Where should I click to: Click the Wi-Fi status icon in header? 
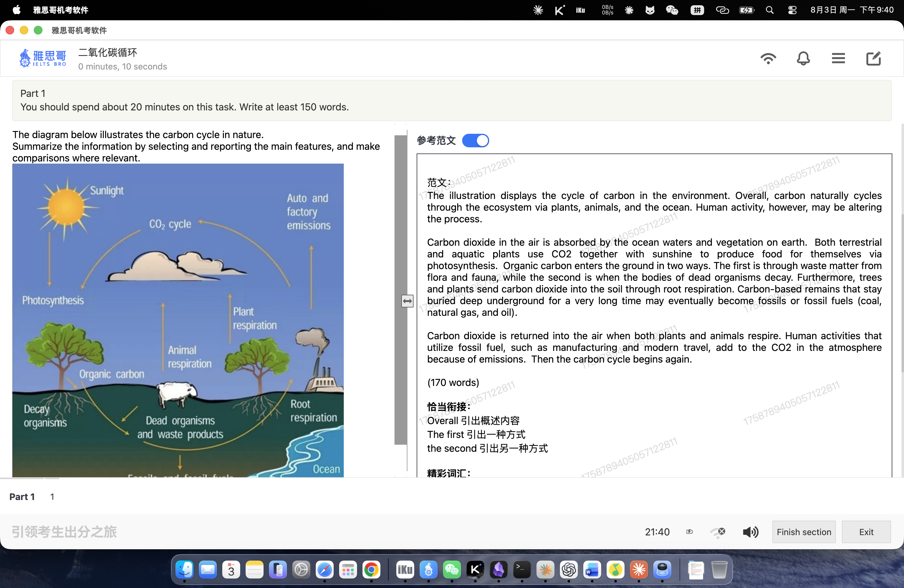point(768,58)
